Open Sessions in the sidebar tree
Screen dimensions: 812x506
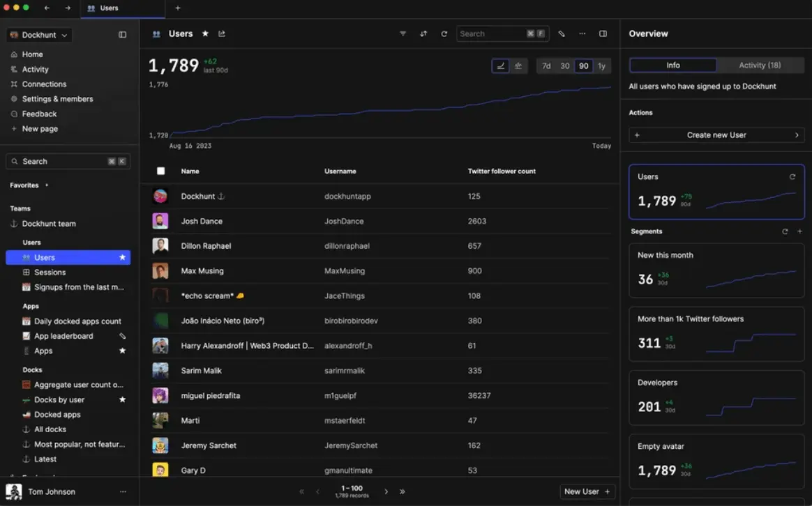tap(50, 272)
